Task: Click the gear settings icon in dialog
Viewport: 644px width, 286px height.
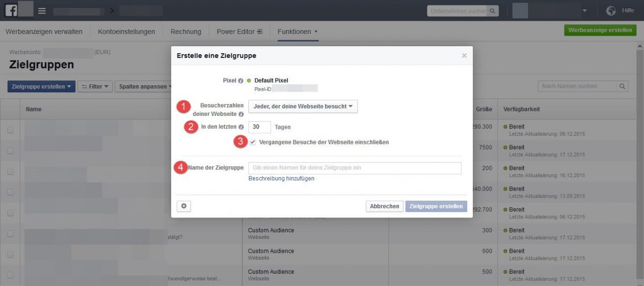Action: (x=184, y=206)
